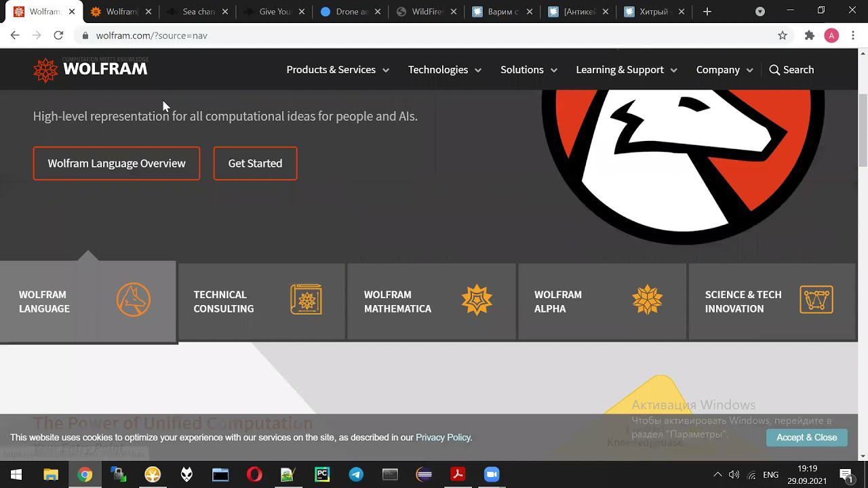The width and height of the screenshot is (868, 488).
Task: Select the Wolfram Alpha tile
Action: (x=602, y=302)
